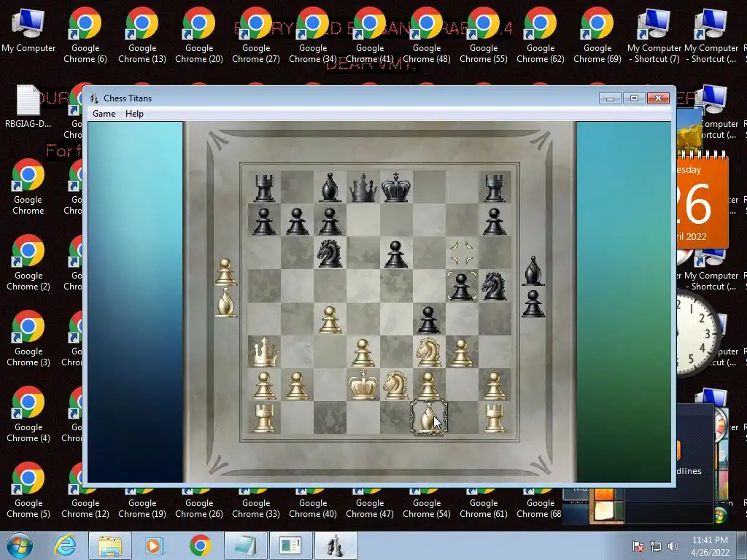Viewport: 747px width, 560px height.
Task: Select the white pawn on h2
Action: tap(495, 384)
